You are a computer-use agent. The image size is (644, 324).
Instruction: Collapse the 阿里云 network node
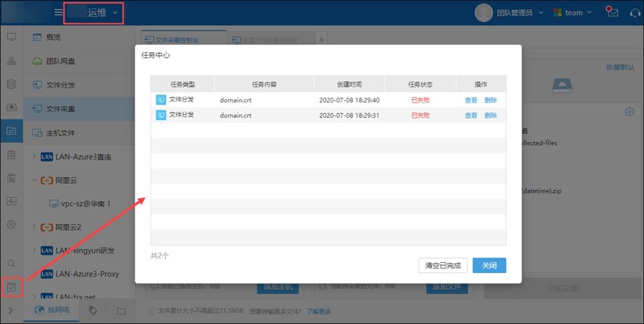click(x=34, y=180)
